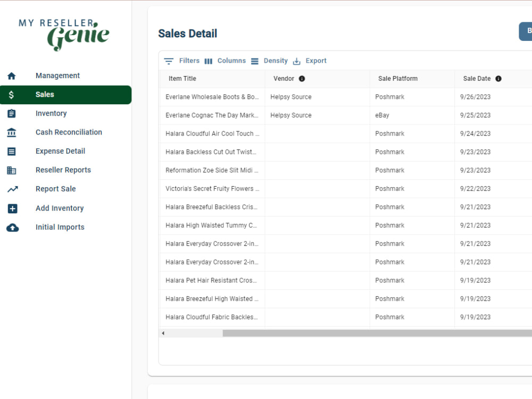Open the Export options
The height and width of the screenshot is (399, 532).
[310, 61]
